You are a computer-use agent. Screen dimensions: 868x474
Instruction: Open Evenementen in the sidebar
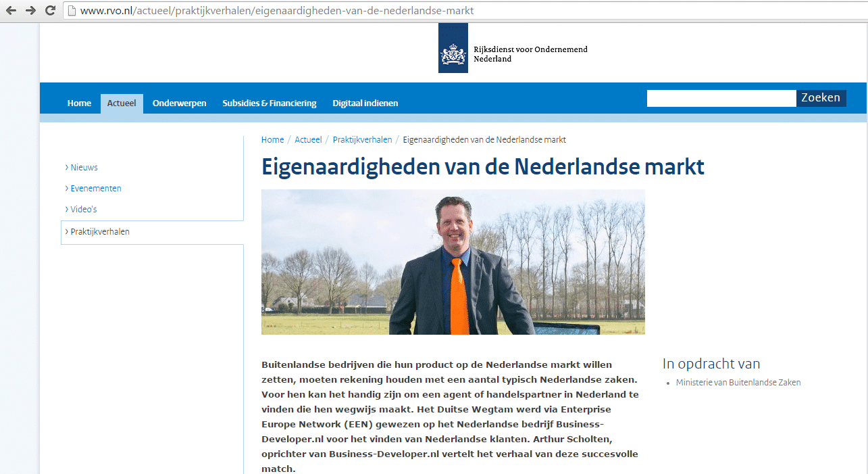click(95, 189)
